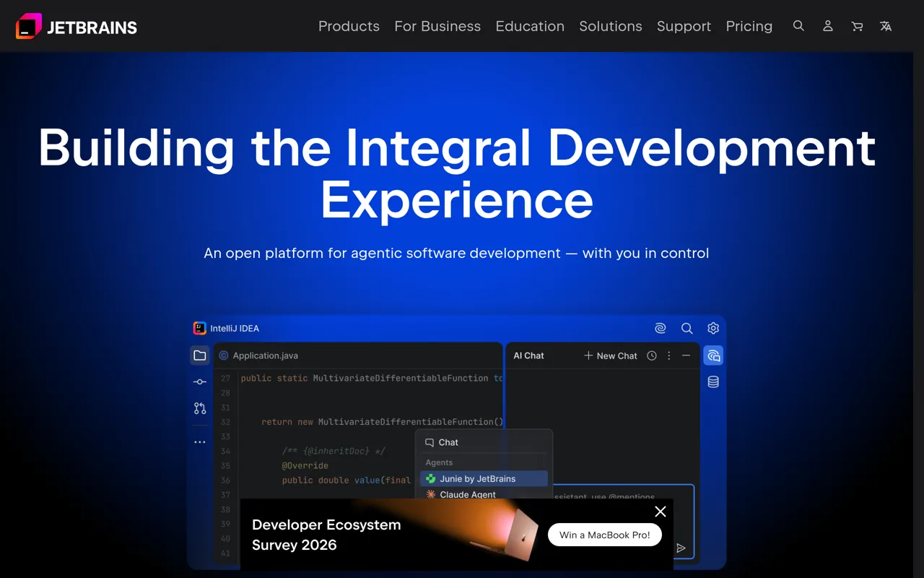
Task: Start a New Chat
Action: click(x=611, y=355)
